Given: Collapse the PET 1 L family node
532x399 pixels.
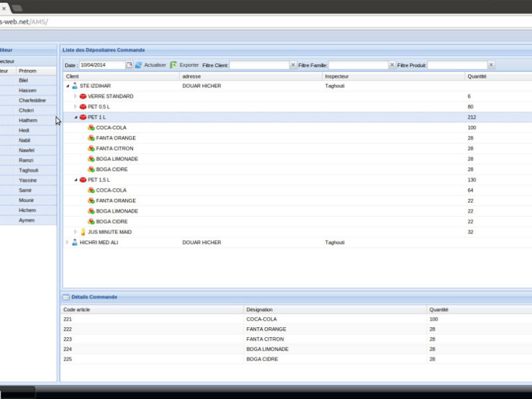Looking at the screenshot, I should click(x=75, y=118).
